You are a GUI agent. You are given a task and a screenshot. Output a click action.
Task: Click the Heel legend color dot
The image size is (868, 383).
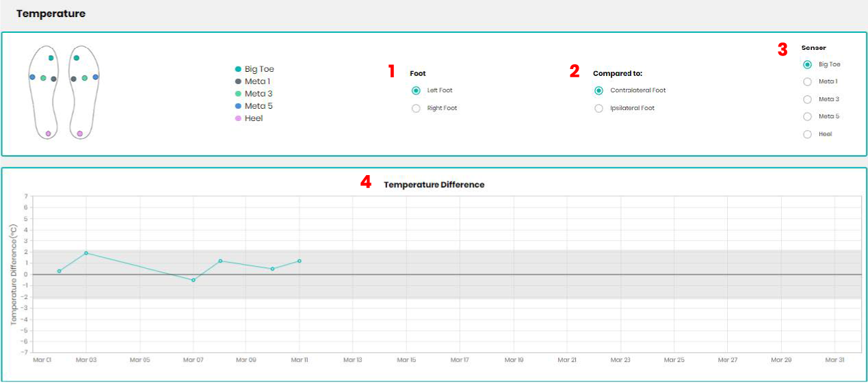[238, 118]
